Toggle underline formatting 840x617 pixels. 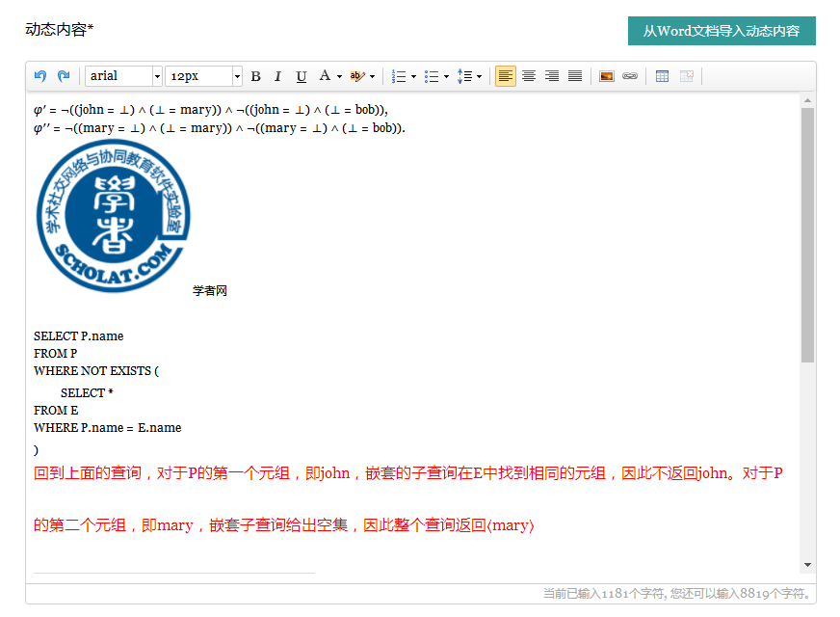pos(302,76)
